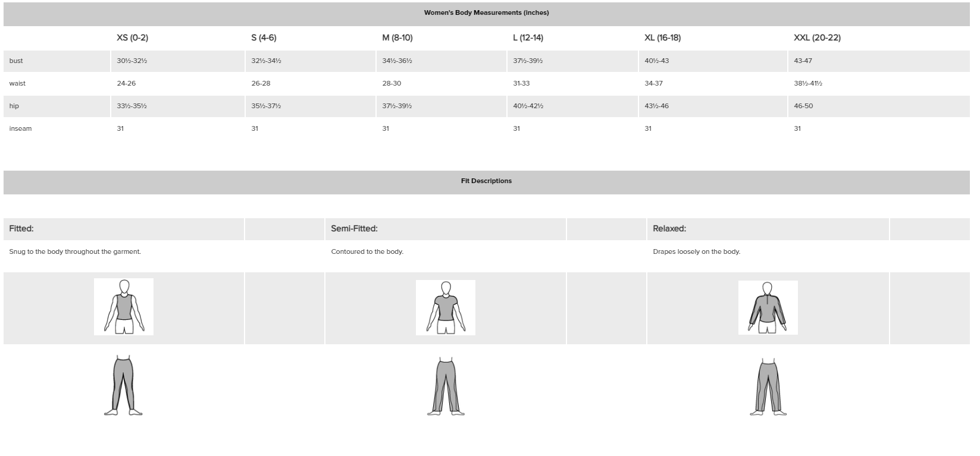Click the Relaxed pants illustration
This screenshot has width=980, height=456.
pos(768,386)
